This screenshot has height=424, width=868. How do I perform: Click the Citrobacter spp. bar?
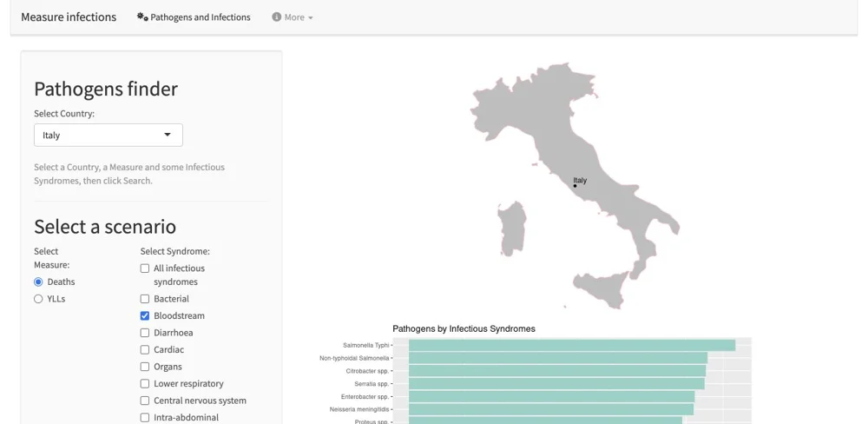point(557,371)
